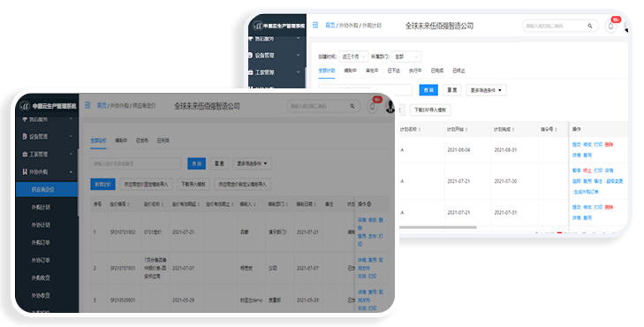Click the blue 查询 button in back window
This screenshot has width=644, height=327.
coord(428,90)
